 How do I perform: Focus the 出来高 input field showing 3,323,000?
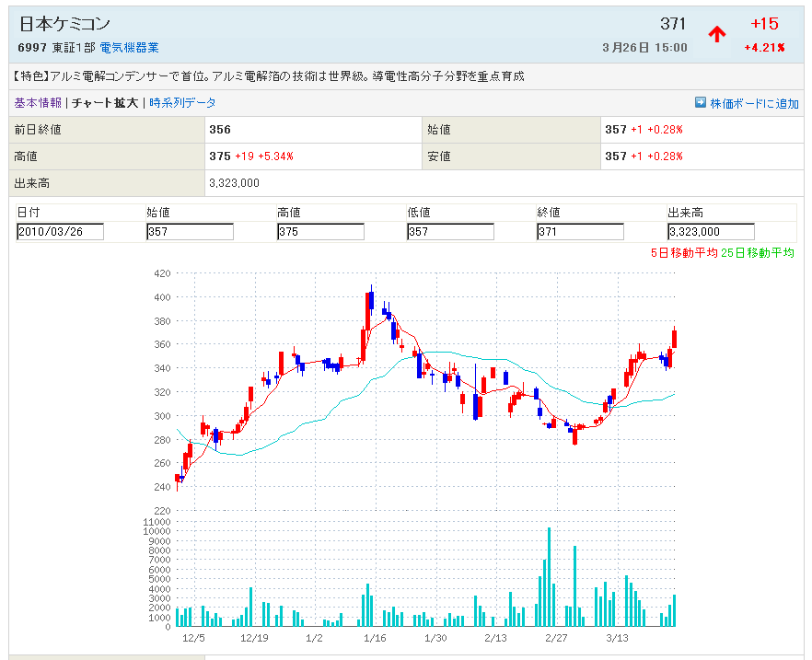click(711, 231)
